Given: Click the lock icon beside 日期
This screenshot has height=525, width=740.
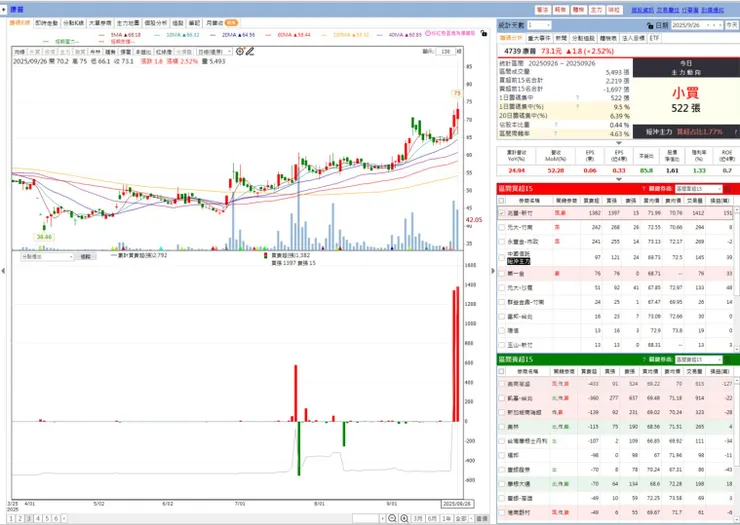Looking at the screenshot, I should 650,25.
